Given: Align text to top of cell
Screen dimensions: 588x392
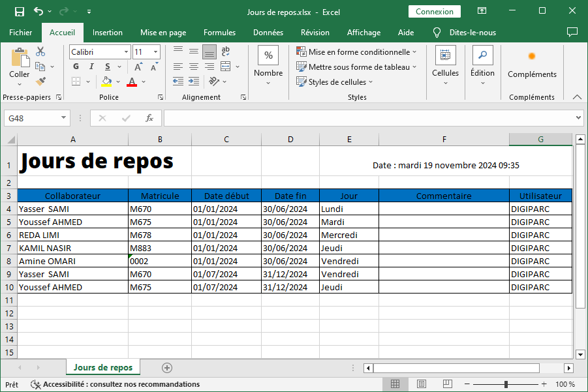Looking at the screenshot, I should (x=178, y=51).
